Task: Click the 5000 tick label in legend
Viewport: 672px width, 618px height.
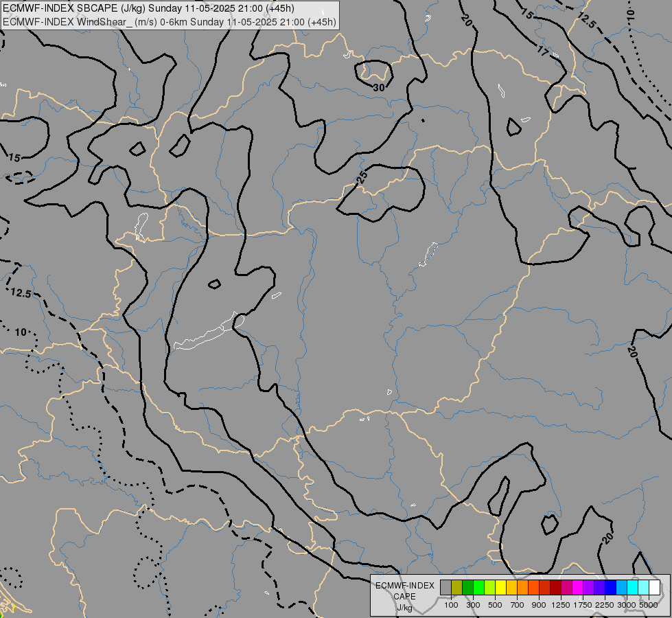Action: (649, 605)
